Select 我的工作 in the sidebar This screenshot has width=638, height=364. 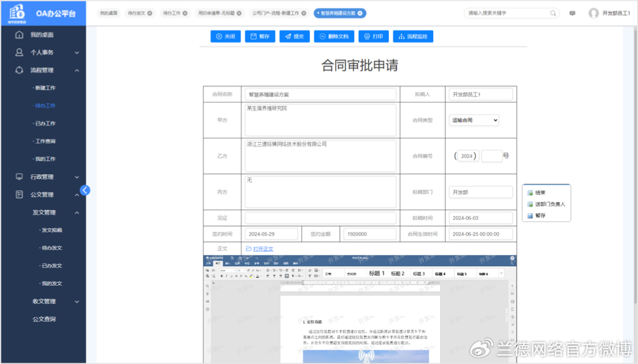pyautogui.click(x=45, y=159)
